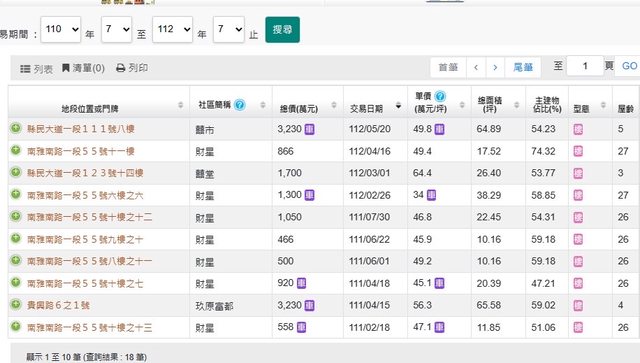The width and height of the screenshot is (640, 363).
Task: Select community cell 玖原富都
Action: point(214,306)
